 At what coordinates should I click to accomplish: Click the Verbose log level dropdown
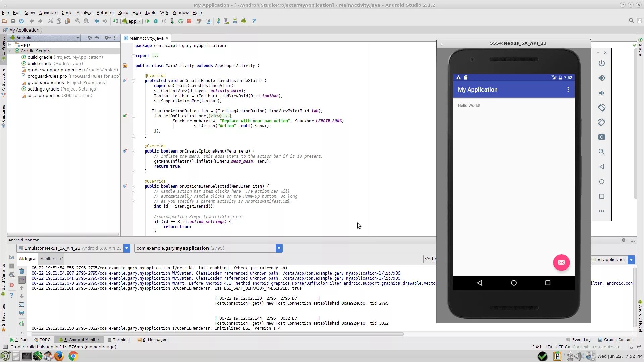click(x=431, y=258)
